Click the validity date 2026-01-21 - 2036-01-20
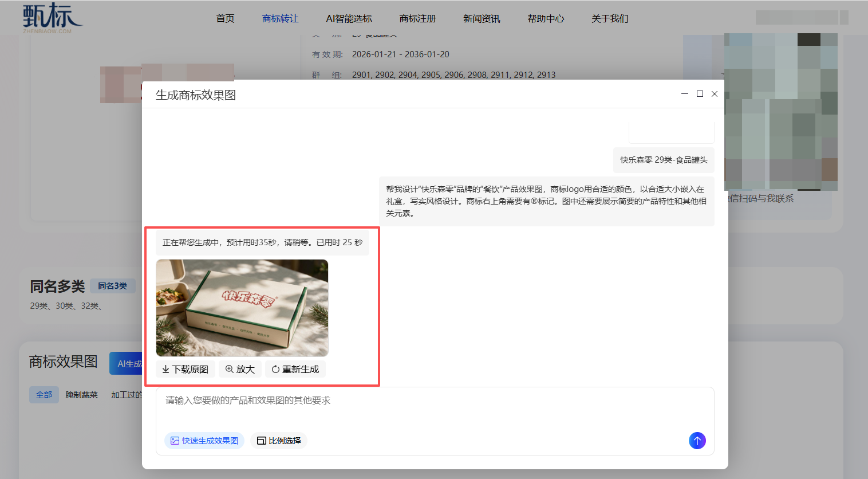Image resolution: width=868 pixels, height=479 pixels. coord(400,54)
